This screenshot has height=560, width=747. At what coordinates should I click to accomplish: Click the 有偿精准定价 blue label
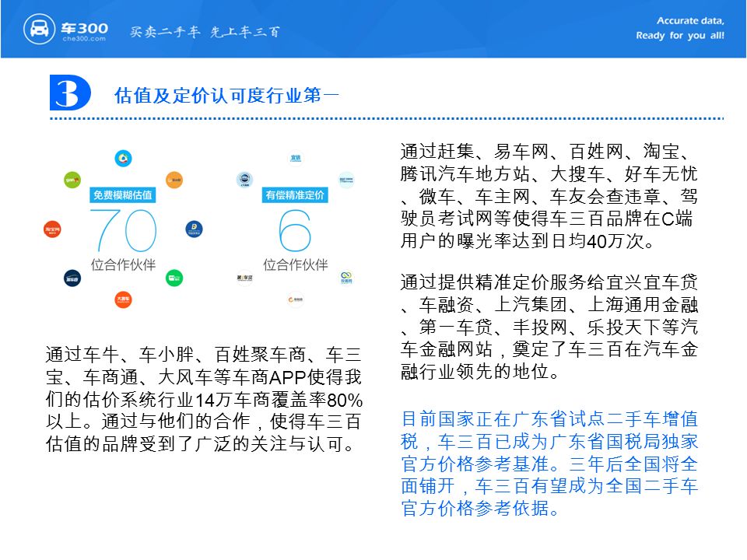(295, 195)
